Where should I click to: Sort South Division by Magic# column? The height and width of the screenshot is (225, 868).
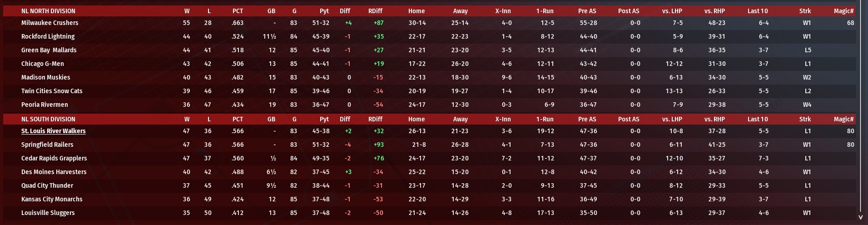pos(843,119)
